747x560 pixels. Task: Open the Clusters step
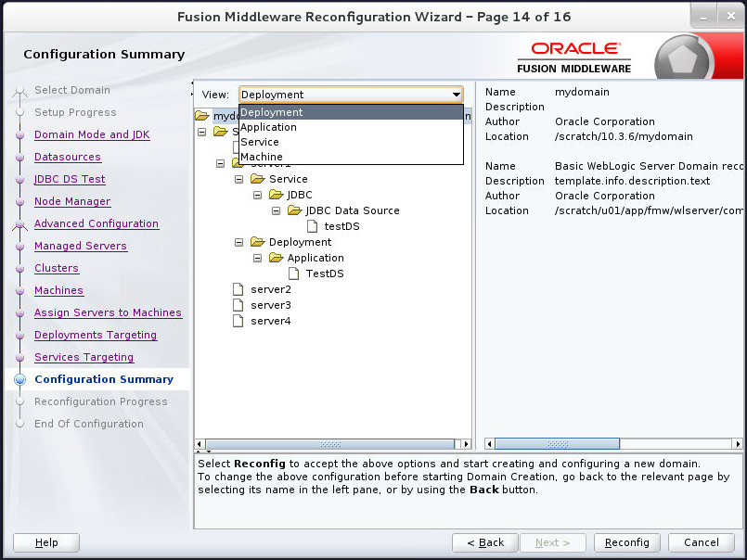[x=57, y=268]
